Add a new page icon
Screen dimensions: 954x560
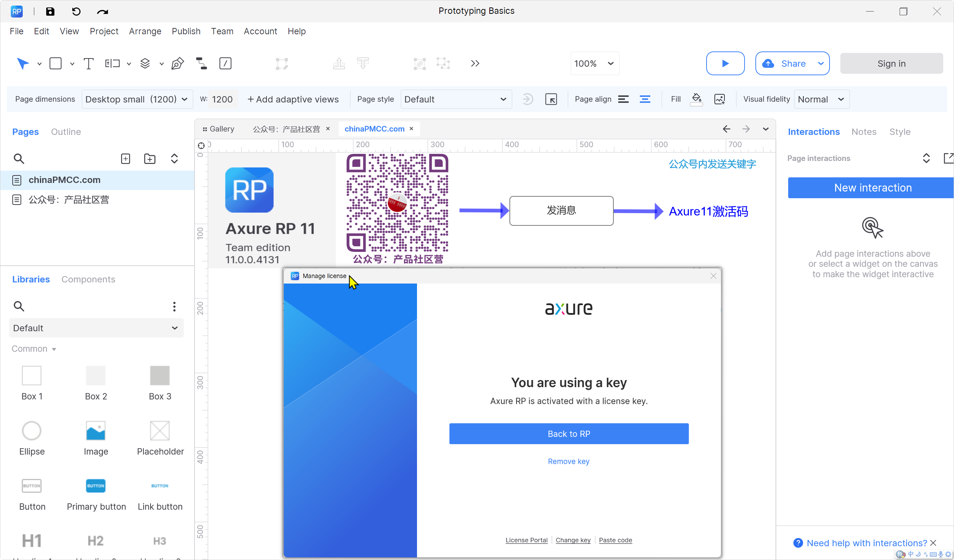click(125, 159)
